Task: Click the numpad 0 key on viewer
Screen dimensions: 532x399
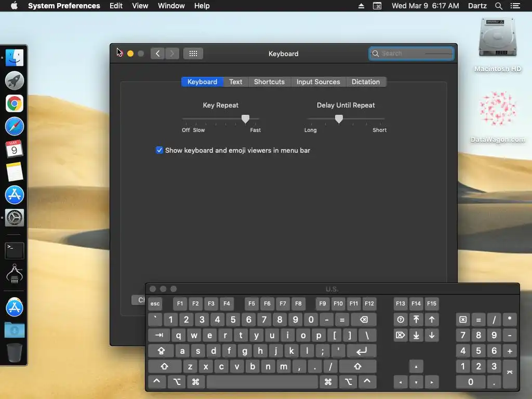Action: click(471, 382)
